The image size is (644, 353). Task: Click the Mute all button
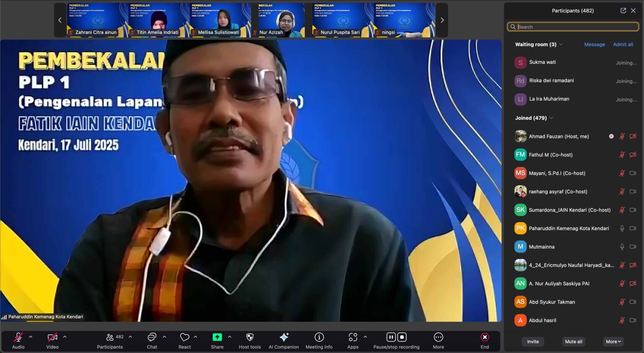coord(574,342)
